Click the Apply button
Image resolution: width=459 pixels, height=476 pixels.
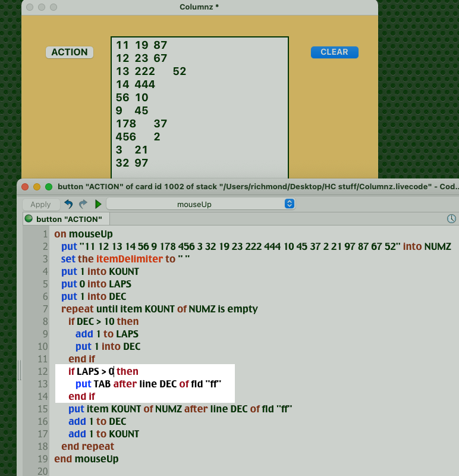(x=40, y=204)
